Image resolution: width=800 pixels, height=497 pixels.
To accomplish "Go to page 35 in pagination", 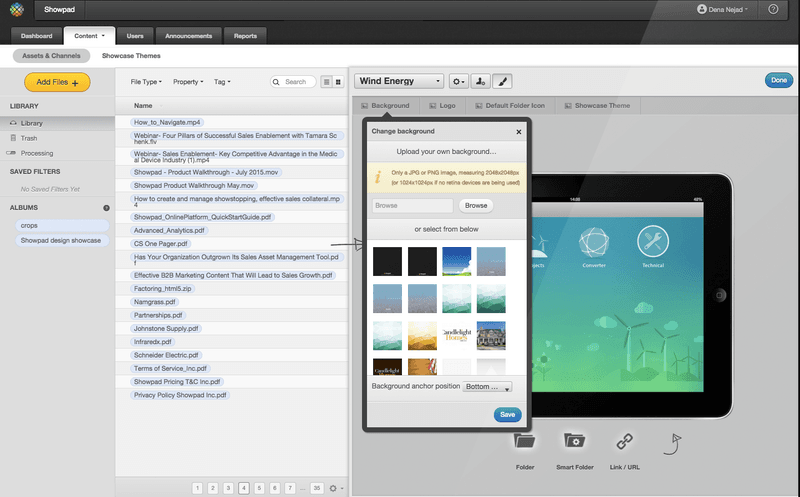I will pos(317,488).
